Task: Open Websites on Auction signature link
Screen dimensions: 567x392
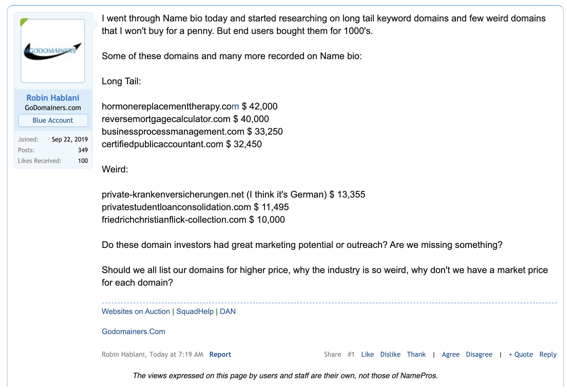Action: [x=136, y=311]
